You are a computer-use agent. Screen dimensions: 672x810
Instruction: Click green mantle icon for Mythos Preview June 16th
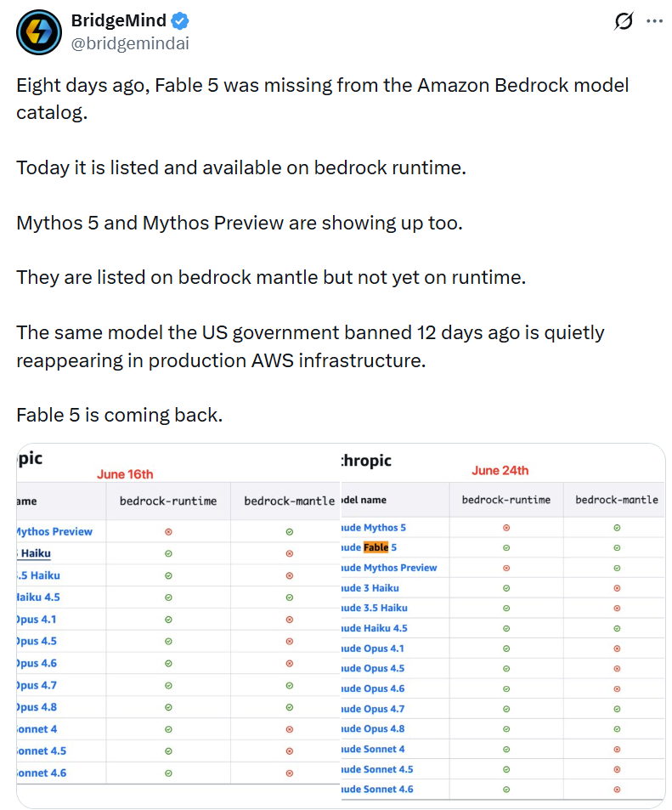(x=289, y=531)
